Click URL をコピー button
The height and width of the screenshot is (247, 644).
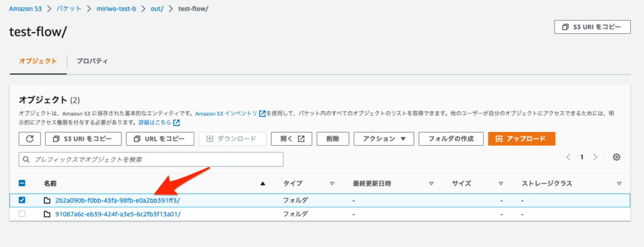click(160, 139)
